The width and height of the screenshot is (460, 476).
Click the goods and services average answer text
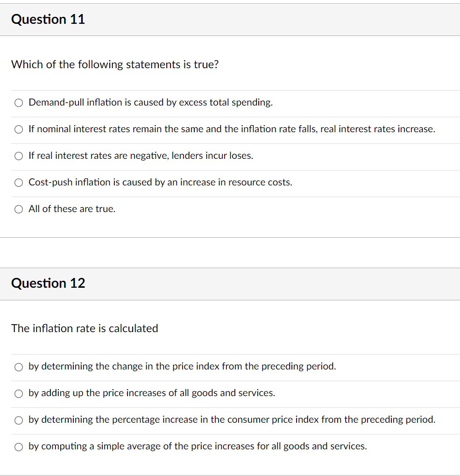[x=197, y=446]
